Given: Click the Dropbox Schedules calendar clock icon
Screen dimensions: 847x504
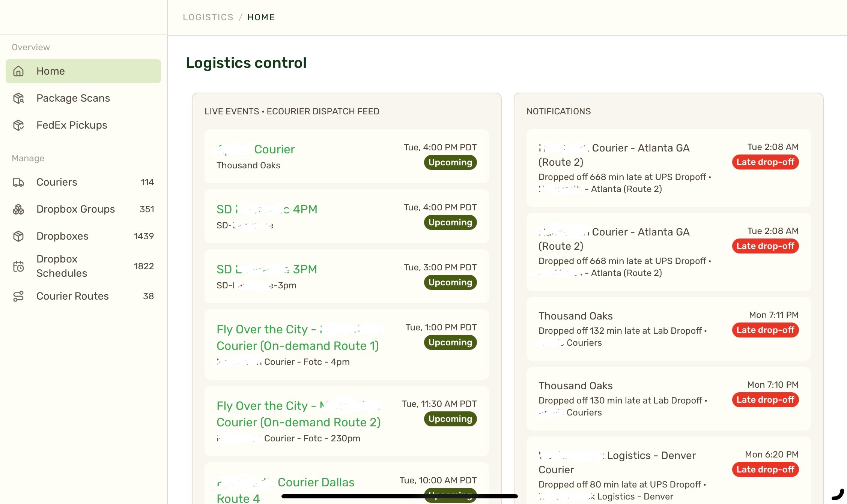Looking at the screenshot, I should tap(18, 266).
